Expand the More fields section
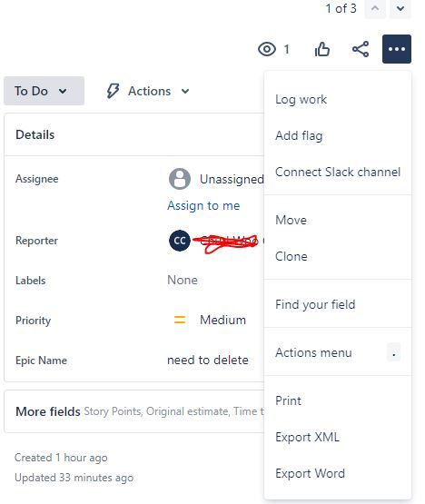Viewport: 425px width, 504px height. [133, 411]
